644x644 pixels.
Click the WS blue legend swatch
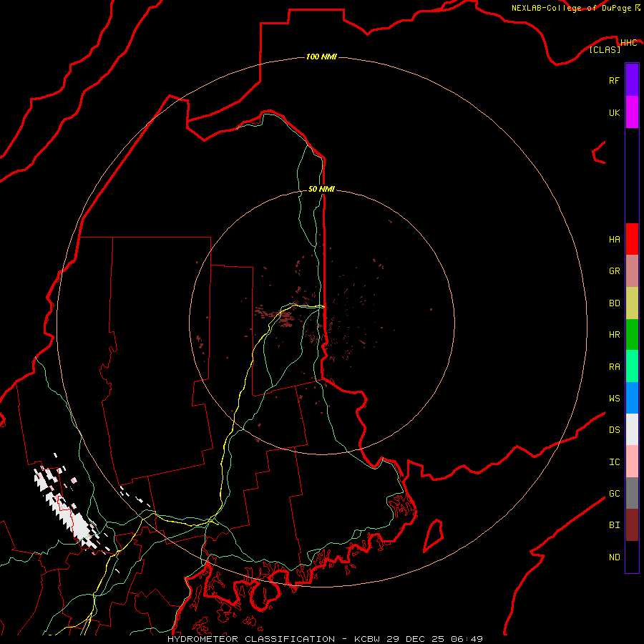(632, 398)
